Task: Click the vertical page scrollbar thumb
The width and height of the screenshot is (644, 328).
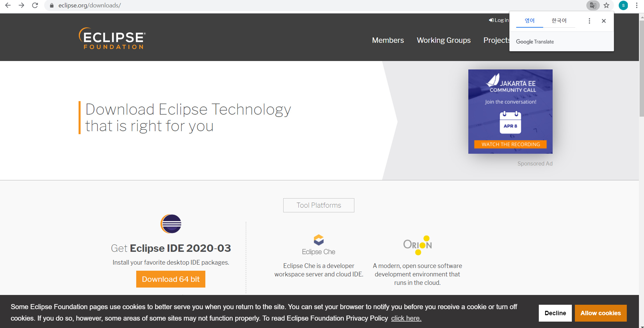Action: coord(641,68)
